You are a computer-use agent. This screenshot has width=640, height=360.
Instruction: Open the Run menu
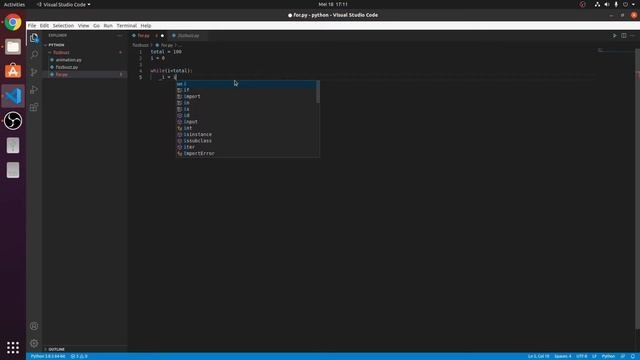click(108, 26)
